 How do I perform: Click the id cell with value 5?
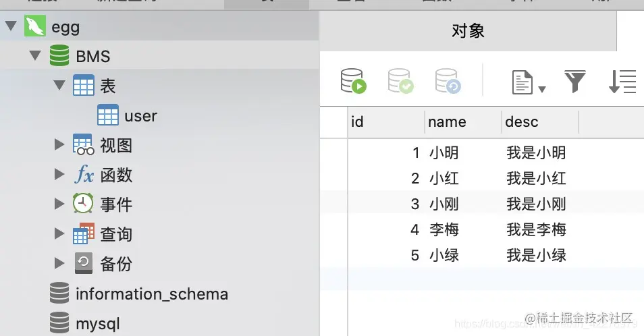coord(415,255)
